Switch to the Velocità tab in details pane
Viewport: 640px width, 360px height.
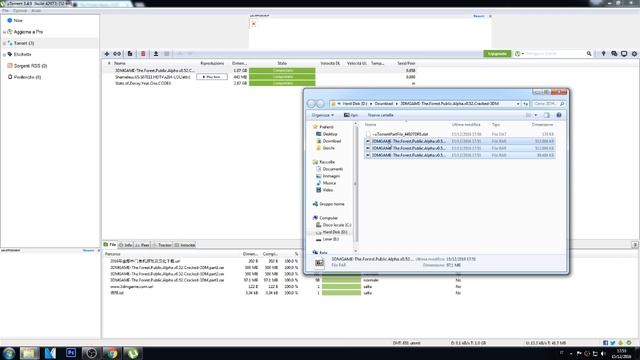pyautogui.click(x=185, y=245)
